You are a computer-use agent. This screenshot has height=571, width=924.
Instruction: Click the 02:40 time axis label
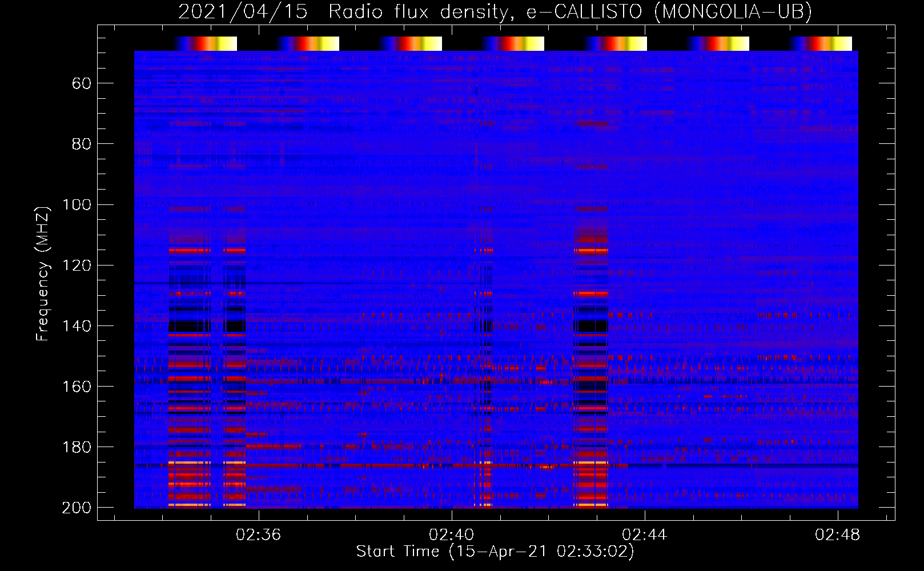[452, 534]
